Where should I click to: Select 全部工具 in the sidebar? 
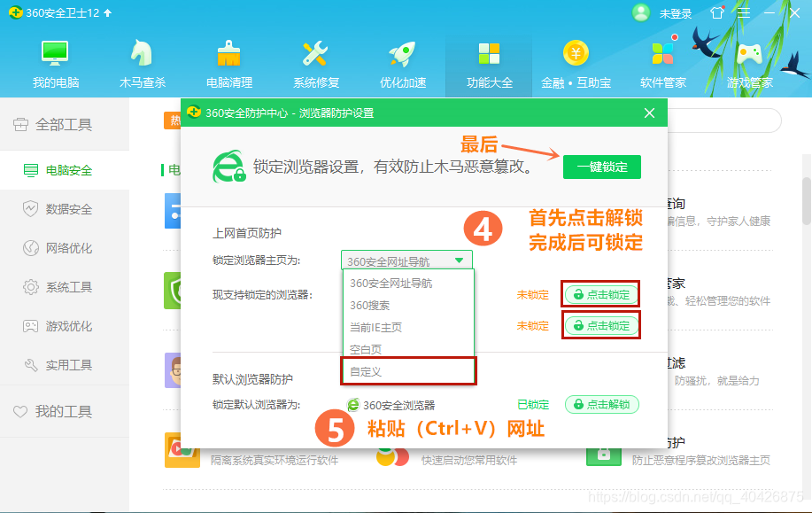tap(65, 124)
